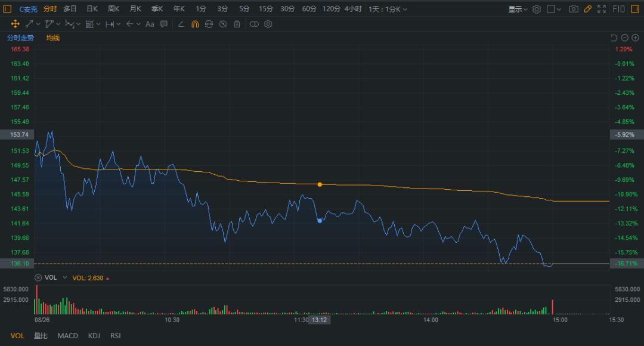Click the magnet snap tool icon
Viewport: 644px width, 346px height.
tap(195, 24)
